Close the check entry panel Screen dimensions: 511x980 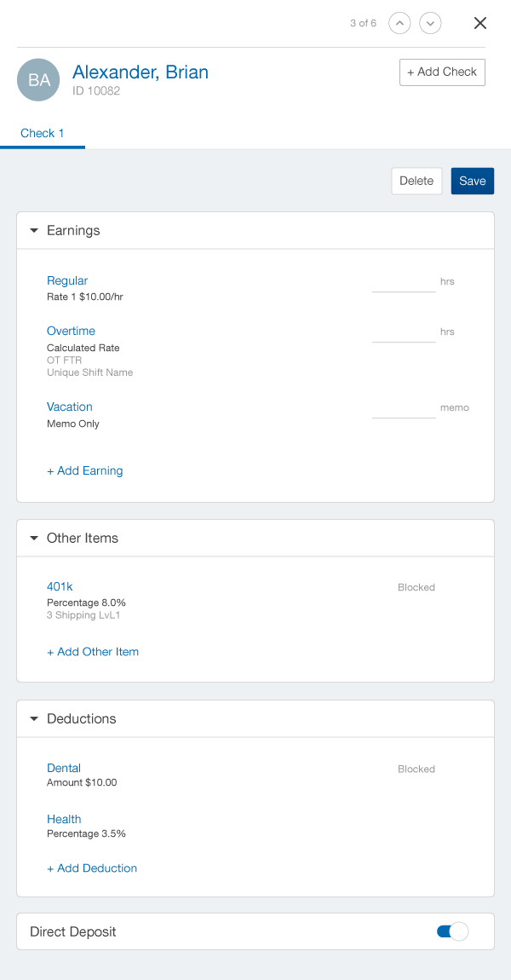[x=480, y=23]
